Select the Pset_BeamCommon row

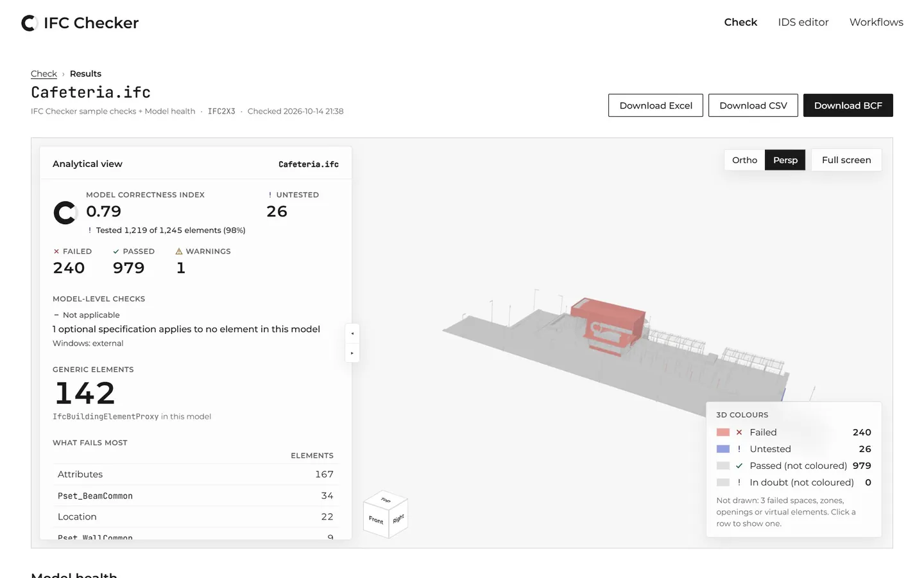195,495
